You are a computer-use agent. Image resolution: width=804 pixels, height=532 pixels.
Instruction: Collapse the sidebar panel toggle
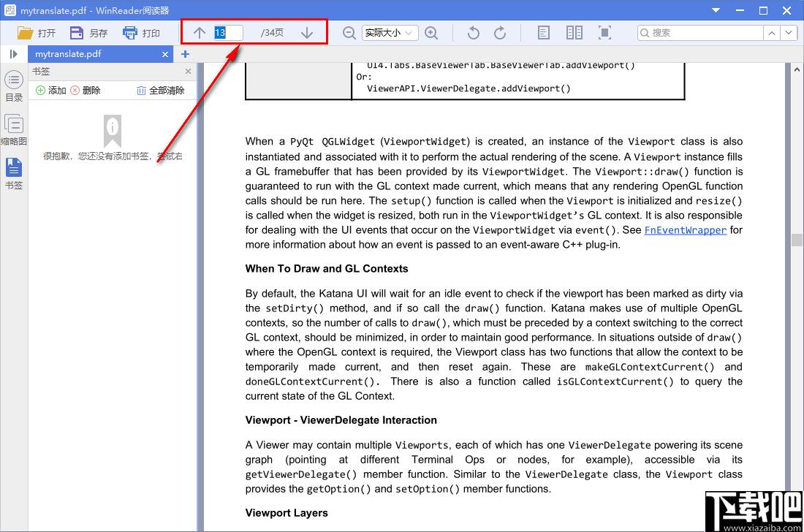(x=14, y=54)
